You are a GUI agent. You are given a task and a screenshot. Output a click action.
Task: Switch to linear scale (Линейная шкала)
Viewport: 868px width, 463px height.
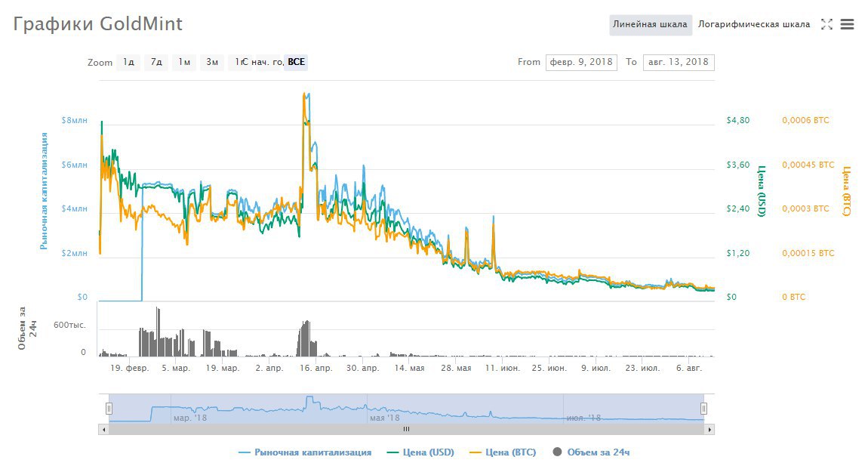coord(651,25)
